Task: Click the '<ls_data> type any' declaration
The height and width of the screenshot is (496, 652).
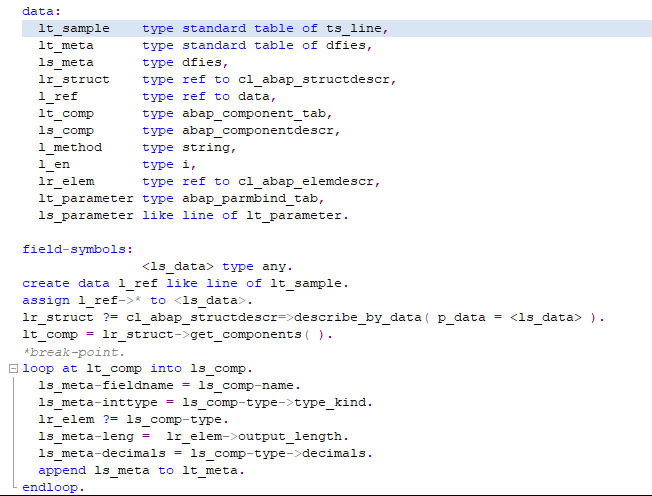Action: [217, 266]
